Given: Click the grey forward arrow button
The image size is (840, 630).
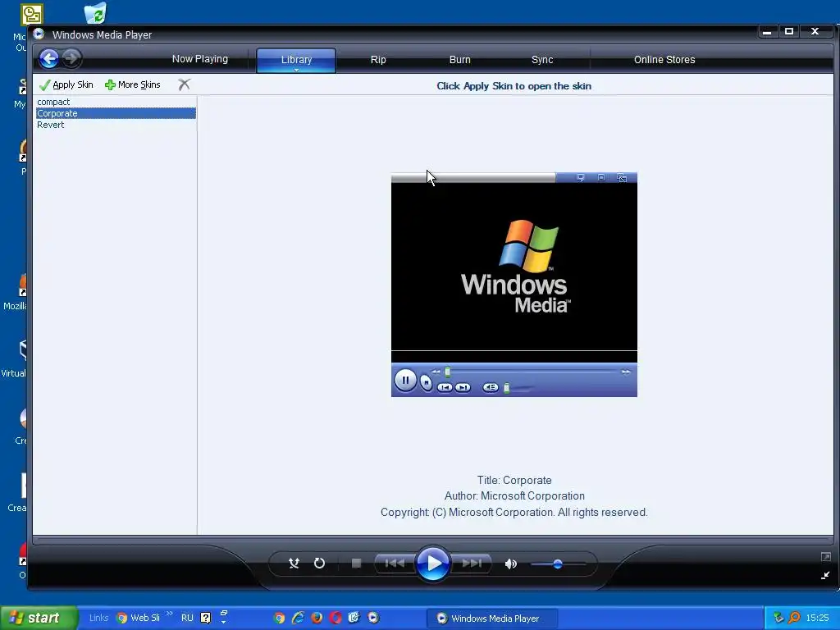Looking at the screenshot, I should tap(72, 58).
